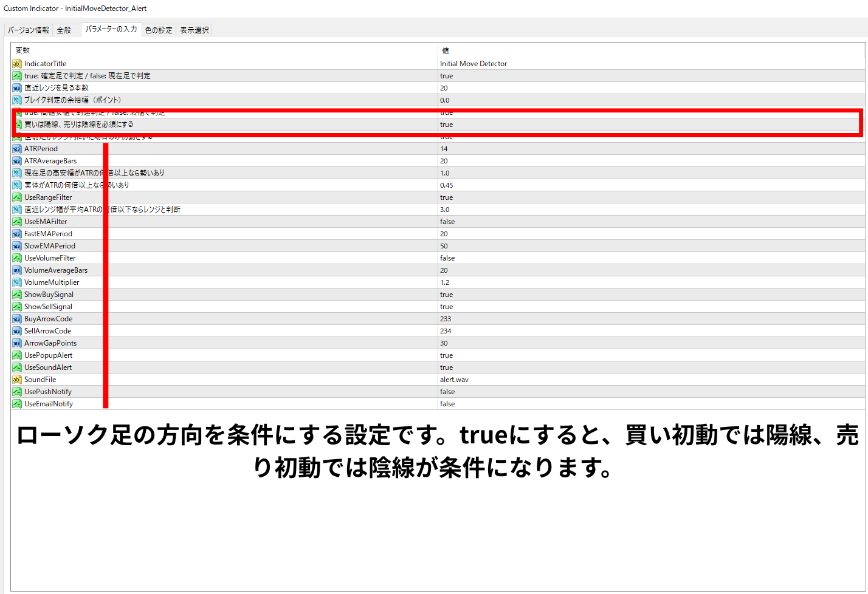Viewport: 868px width, 594px height.
Task: Click the ATRPeriod integer type icon
Action: point(17,149)
